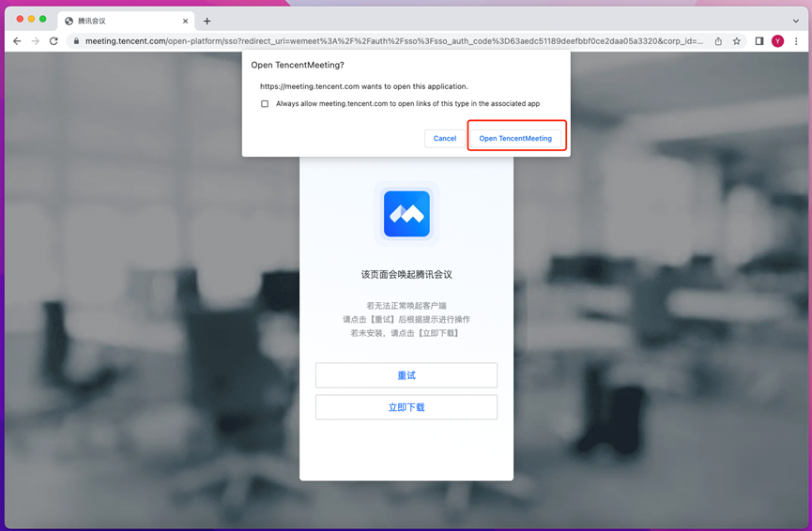The width and height of the screenshot is (812, 531).
Task: Cancel the open application dialog
Action: (x=445, y=138)
